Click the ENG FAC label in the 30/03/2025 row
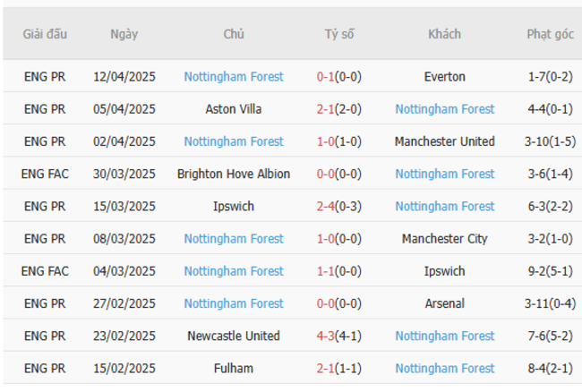 (45, 174)
